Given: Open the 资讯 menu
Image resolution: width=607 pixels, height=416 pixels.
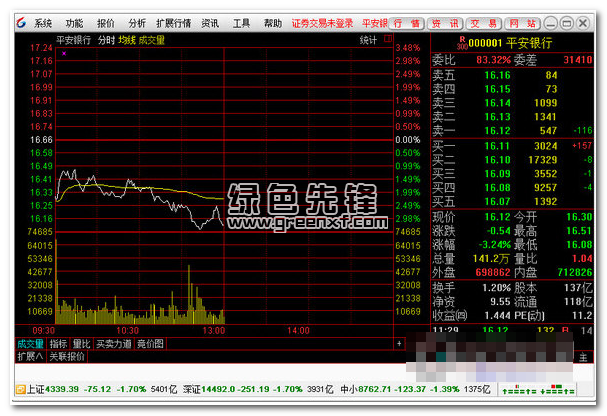Looking at the screenshot, I should (x=210, y=23).
